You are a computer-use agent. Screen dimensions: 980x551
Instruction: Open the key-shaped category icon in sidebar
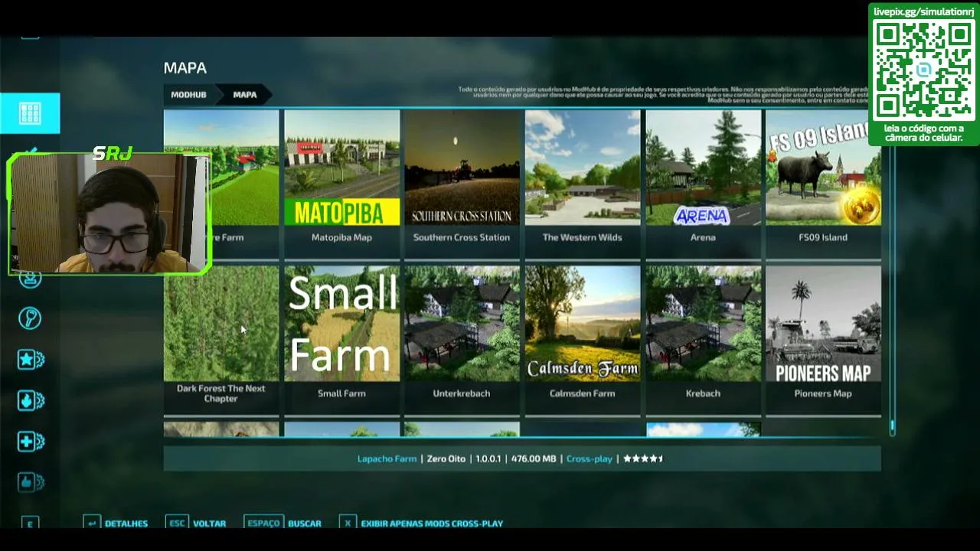click(30, 318)
